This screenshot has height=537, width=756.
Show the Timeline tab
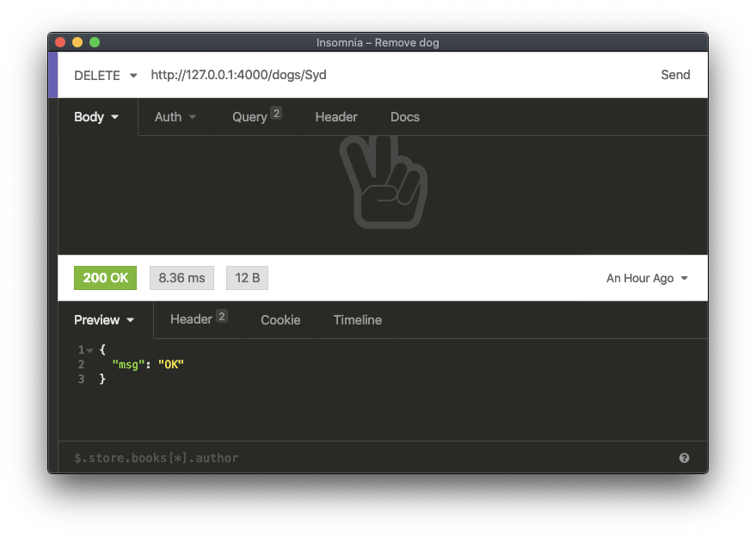click(x=357, y=320)
